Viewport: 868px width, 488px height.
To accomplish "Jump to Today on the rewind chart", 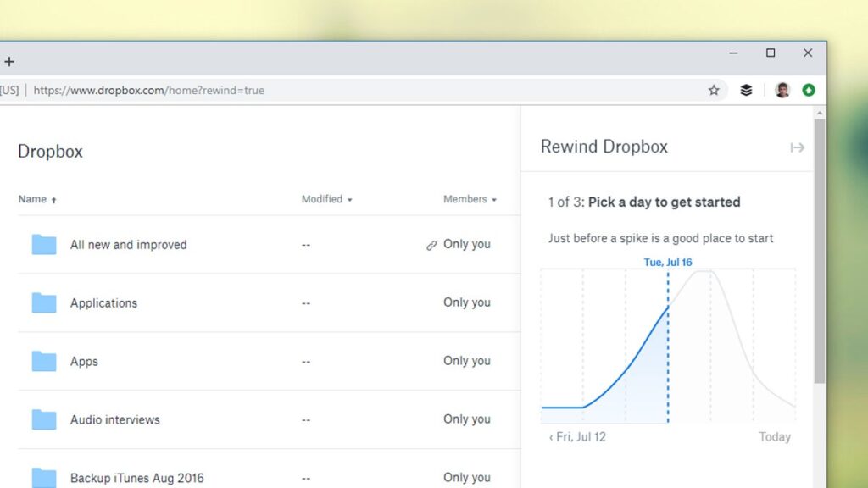I will coord(775,437).
